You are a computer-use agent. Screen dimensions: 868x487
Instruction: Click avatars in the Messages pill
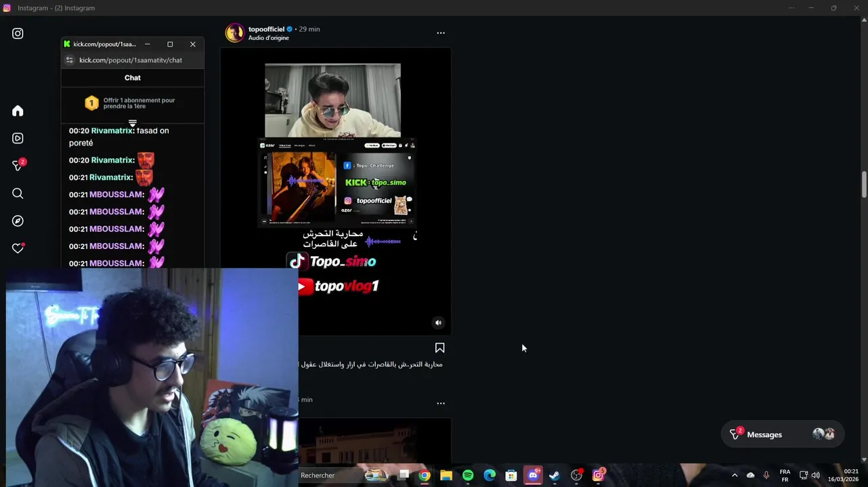(x=824, y=434)
